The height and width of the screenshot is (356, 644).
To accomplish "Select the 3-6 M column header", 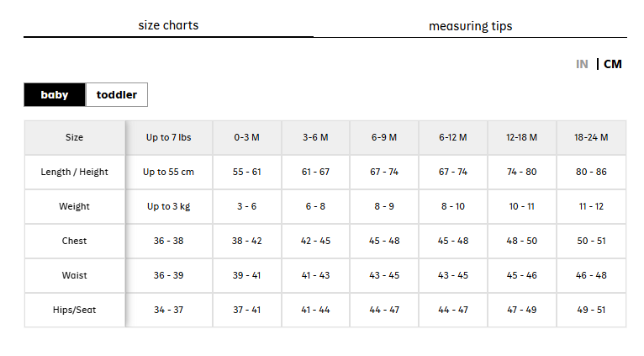I will pyautogui.click(x=315, y=137).
